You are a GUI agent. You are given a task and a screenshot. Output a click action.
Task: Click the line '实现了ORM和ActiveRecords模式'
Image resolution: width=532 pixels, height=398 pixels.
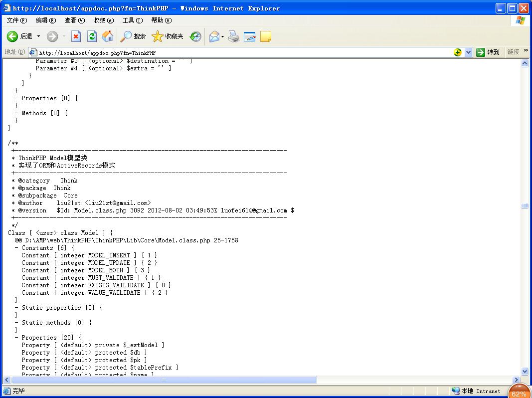click(67, 165)
